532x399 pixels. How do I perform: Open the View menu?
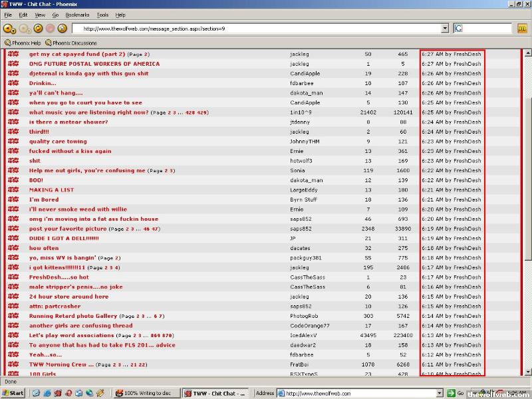tap(40, 15)
